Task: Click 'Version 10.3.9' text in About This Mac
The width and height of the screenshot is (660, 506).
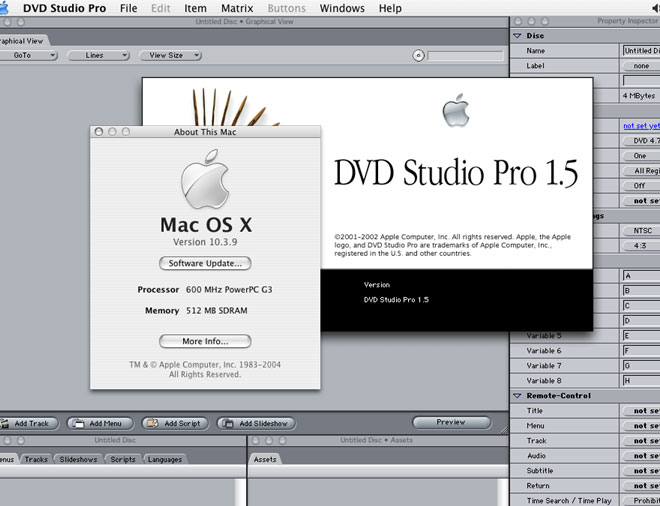Action: pyautogui.click(x=205, y=242)
